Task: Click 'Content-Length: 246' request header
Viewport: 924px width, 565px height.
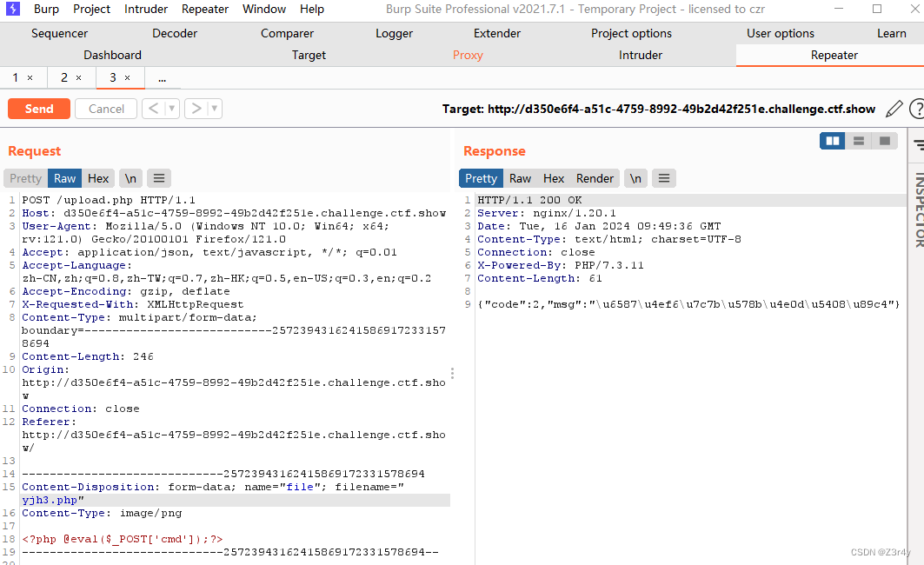Action: point(88,356)
